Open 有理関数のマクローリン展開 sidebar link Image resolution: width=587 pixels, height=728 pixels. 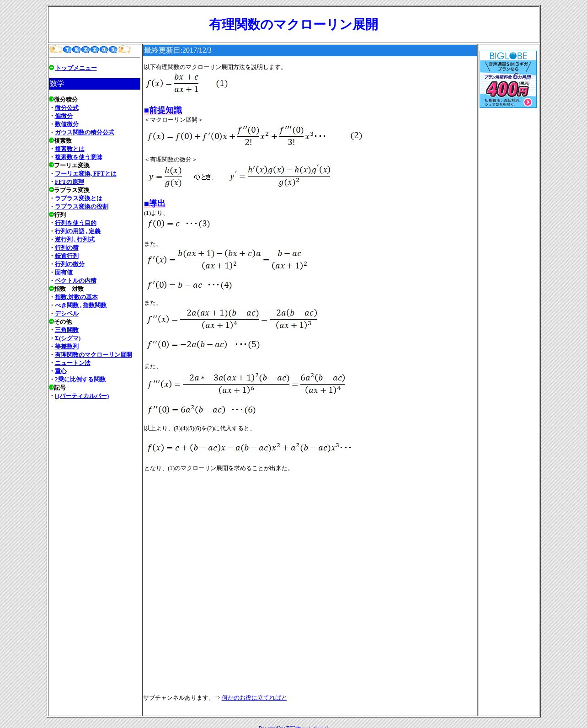[93, 354]
